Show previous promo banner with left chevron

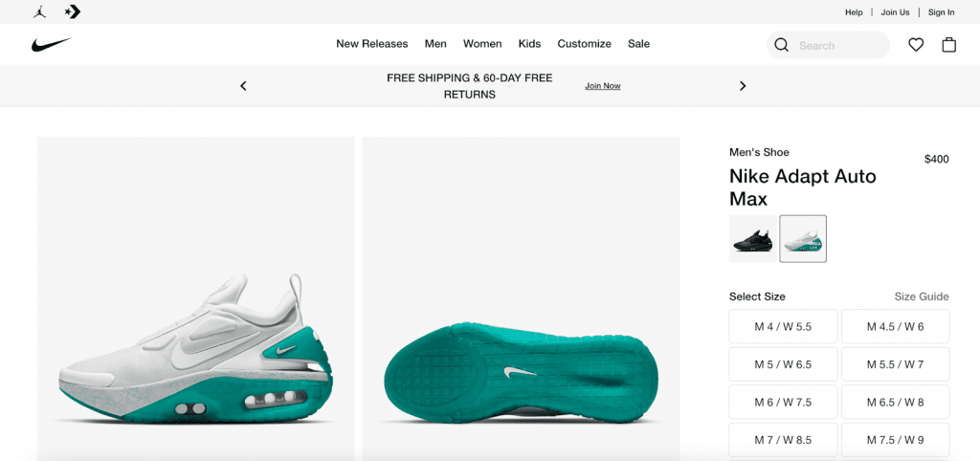243,86
